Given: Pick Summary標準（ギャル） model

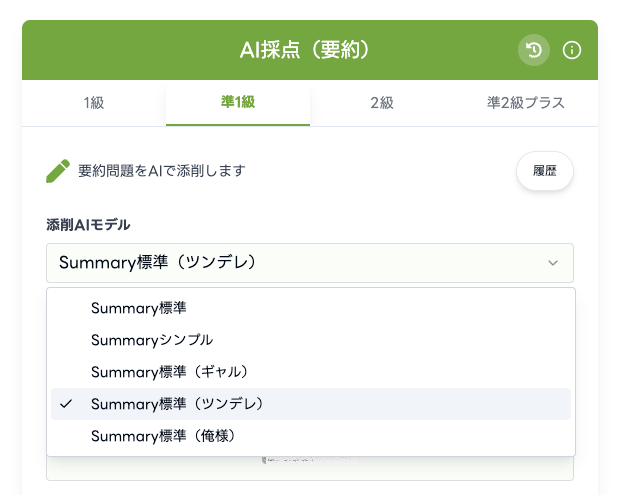Looking at the screenshot, I should pos(169,372).
